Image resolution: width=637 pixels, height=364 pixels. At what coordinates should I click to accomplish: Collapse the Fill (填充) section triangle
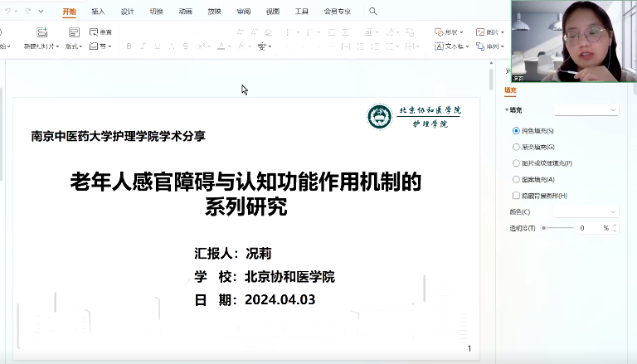pyautogui.click(x=507, y=110)
